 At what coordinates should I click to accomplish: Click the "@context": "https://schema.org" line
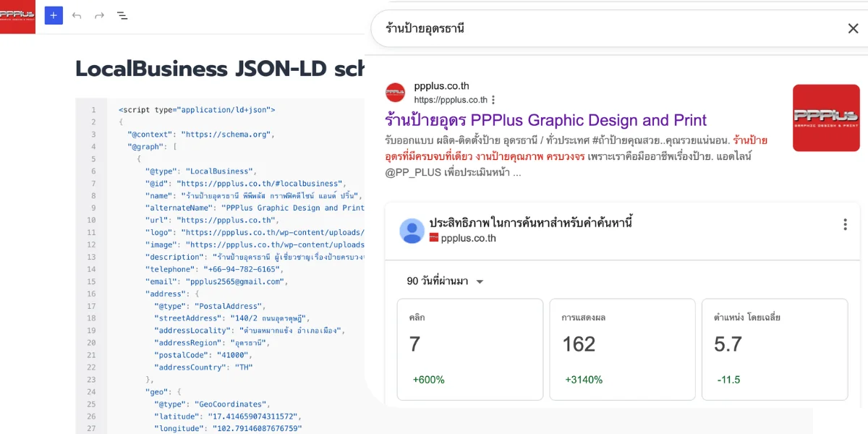pyautogui.click(x=201, y=135)
